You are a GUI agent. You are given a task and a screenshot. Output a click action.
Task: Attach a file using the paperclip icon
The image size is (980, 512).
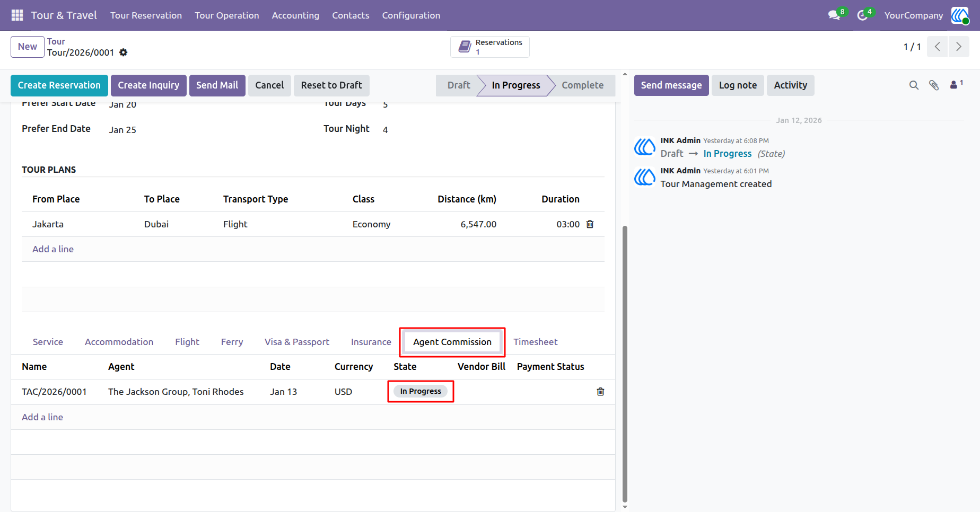point(934,85)
